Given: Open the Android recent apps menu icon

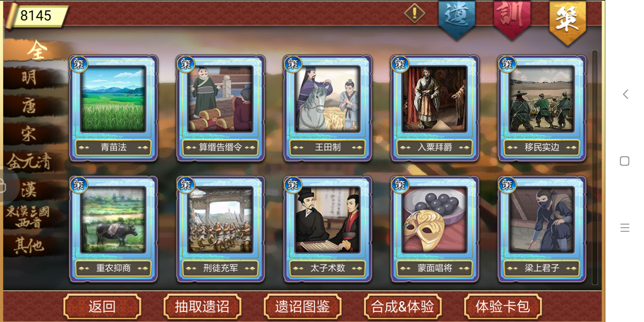Looking at the screenshot, I should click(625, 228).
